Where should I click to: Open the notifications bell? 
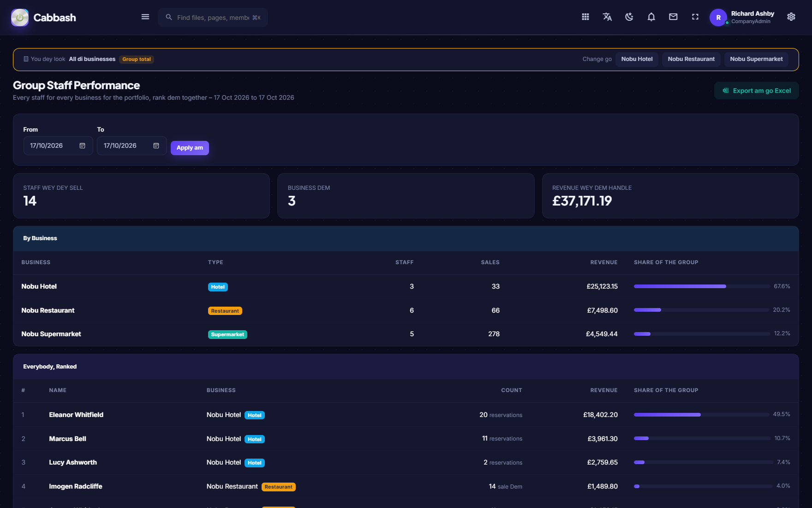pyautogui.click(x=651, y=17)
